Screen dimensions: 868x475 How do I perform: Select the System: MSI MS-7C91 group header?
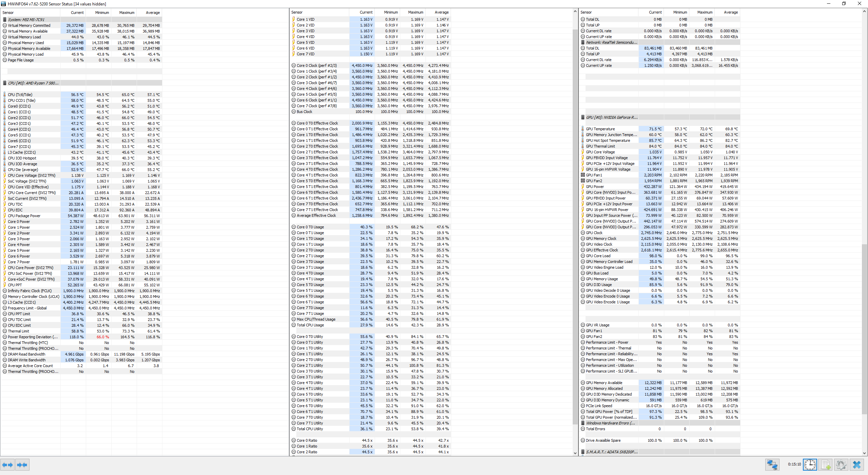coord(26,20)
